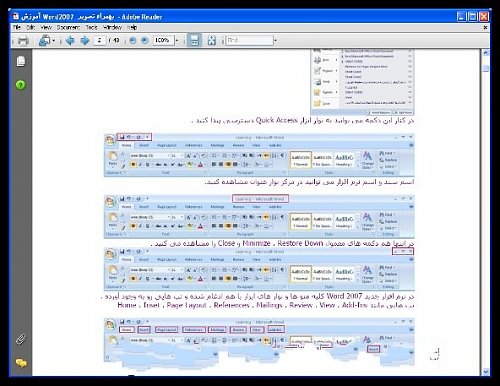Click the collaborate icon next to Print

[x=44, y=41]
